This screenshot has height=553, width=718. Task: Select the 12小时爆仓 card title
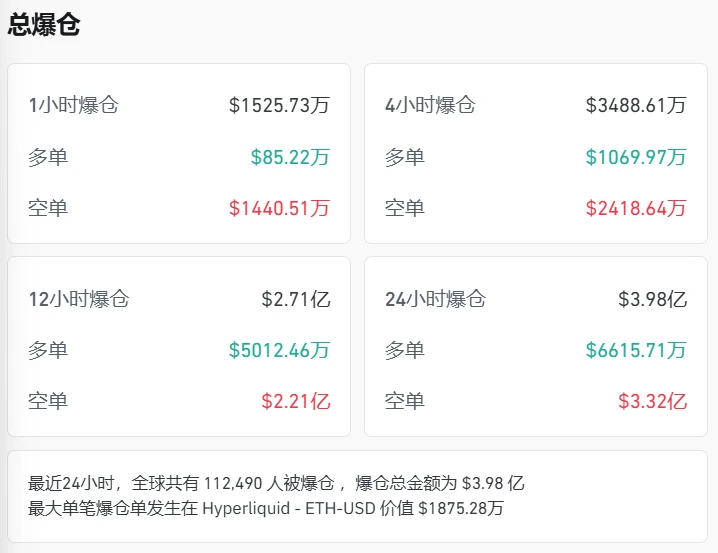[x=79, y=299]
